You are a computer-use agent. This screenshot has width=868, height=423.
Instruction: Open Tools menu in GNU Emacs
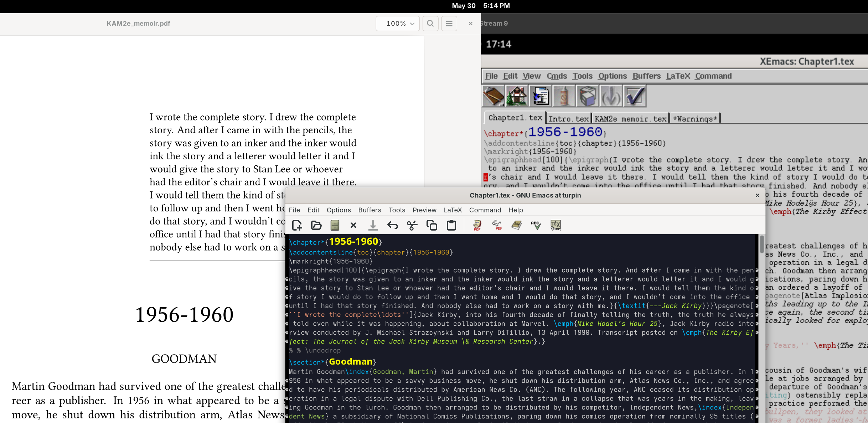click(x=397, y=210)
